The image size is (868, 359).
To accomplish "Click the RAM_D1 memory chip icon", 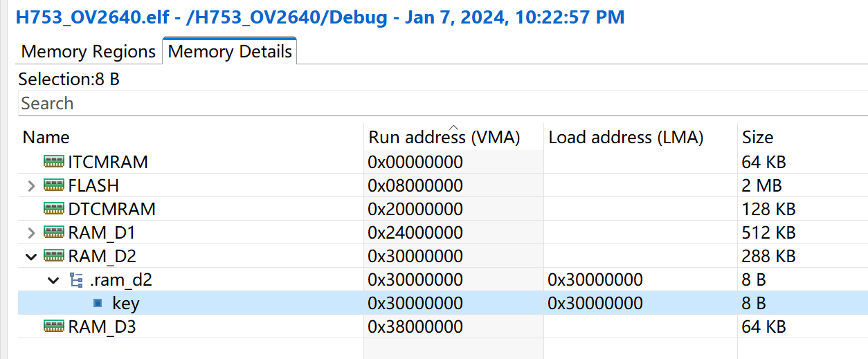I will point(53,232).
